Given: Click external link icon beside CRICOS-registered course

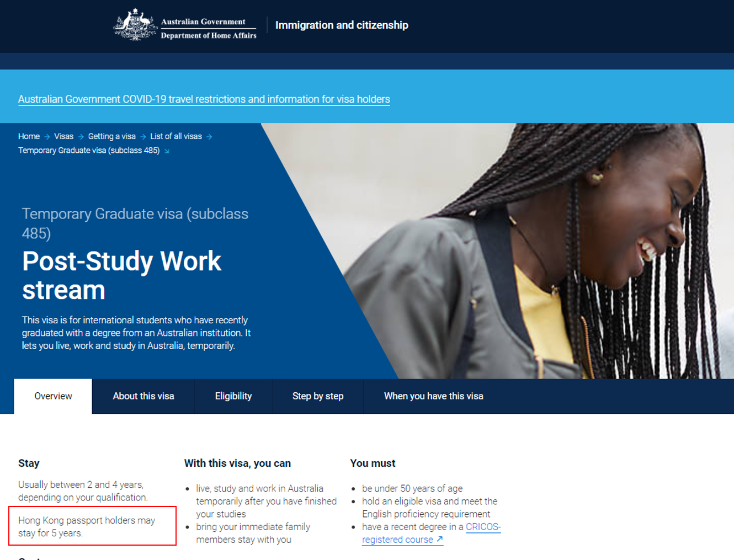Looking at the screenshot, I should point(439,540).
